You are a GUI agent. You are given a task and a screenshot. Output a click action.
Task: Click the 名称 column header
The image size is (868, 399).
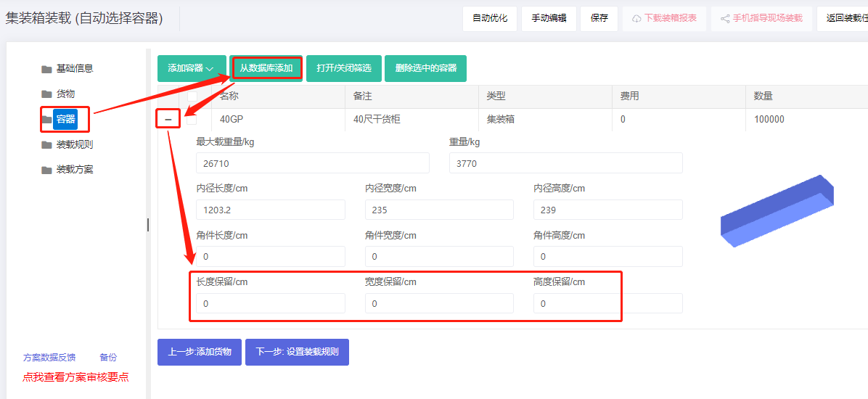tap(278, 96)
